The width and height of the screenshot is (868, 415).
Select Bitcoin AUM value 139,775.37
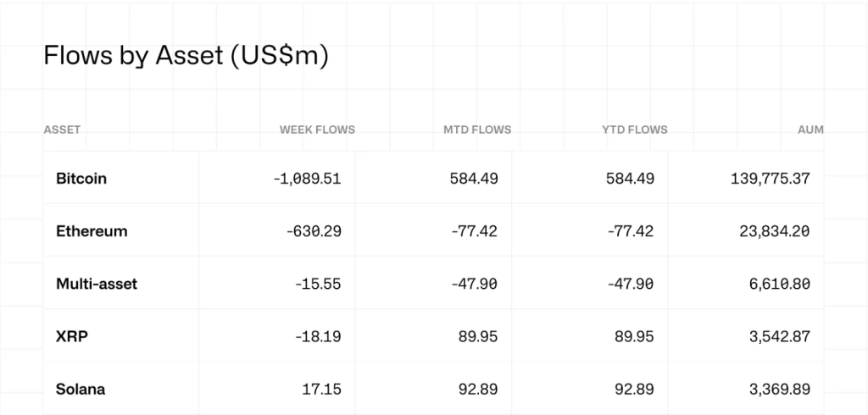(770, 179)
